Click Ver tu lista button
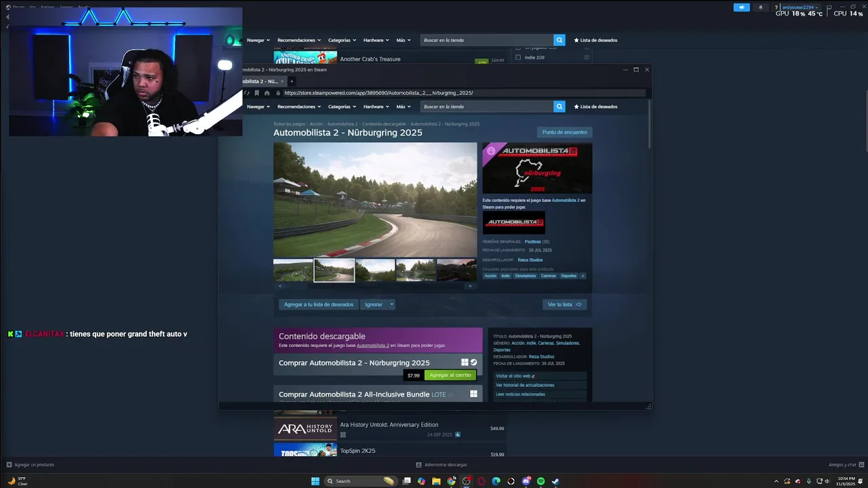 (565, 304)
